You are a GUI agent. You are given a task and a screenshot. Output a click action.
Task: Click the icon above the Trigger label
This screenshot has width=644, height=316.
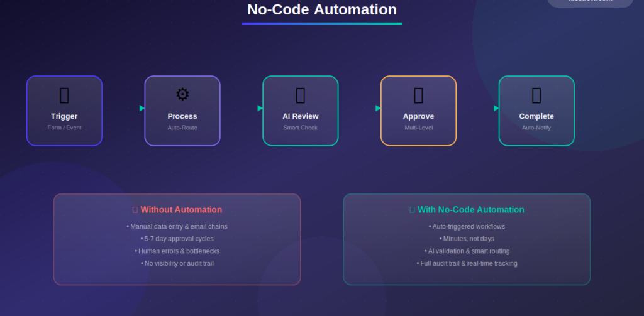[65, 95]
